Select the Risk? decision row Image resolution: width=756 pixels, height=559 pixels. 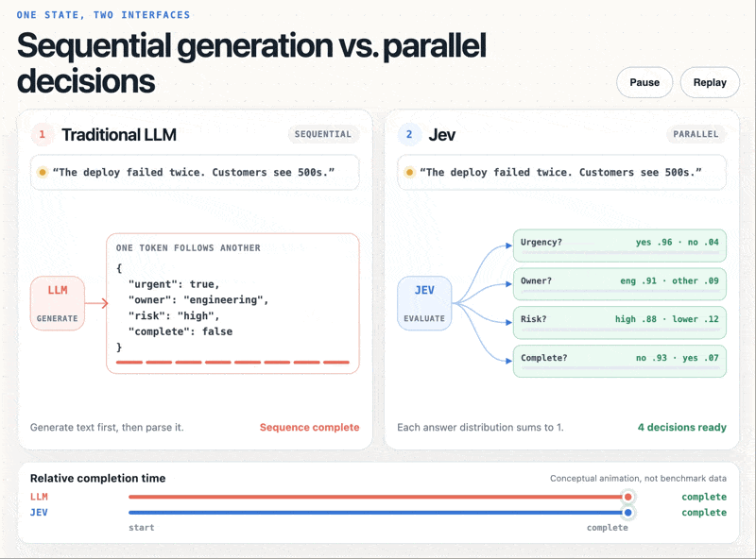pos(620,322)
